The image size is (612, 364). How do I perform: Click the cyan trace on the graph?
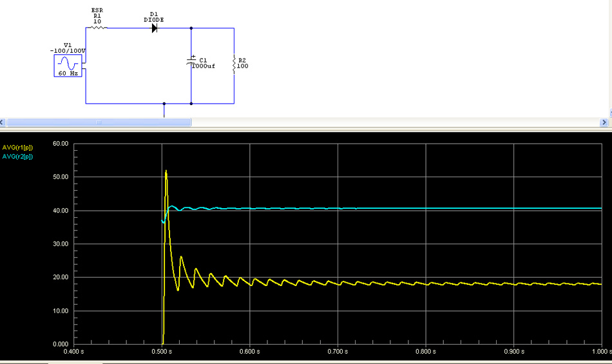click(x=387, y=208)
